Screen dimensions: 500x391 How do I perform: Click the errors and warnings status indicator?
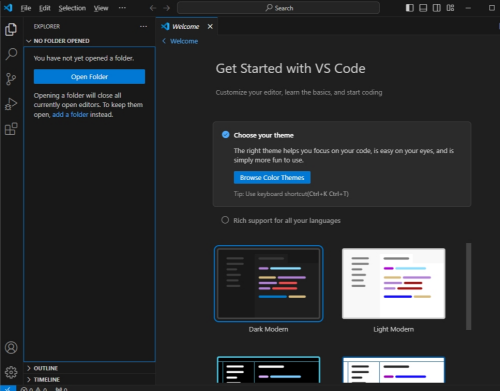tap(34, 389)
